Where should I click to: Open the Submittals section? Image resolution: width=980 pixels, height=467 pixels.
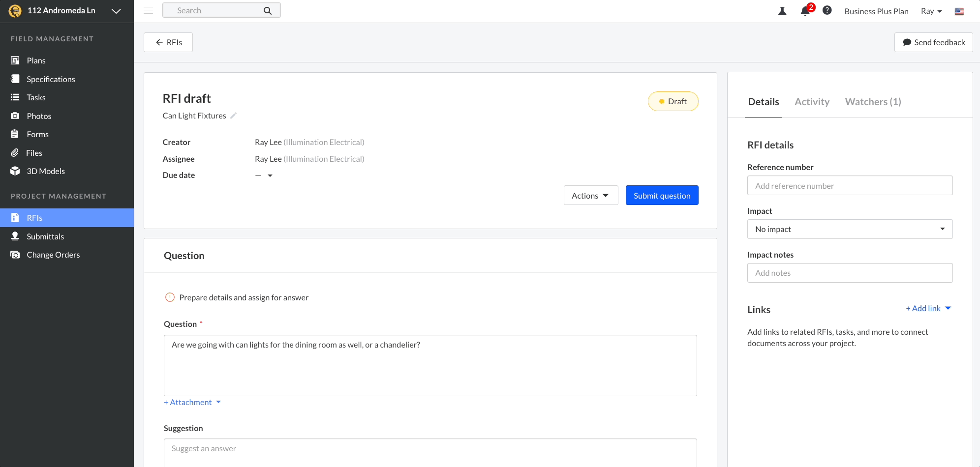coord(45,236)
